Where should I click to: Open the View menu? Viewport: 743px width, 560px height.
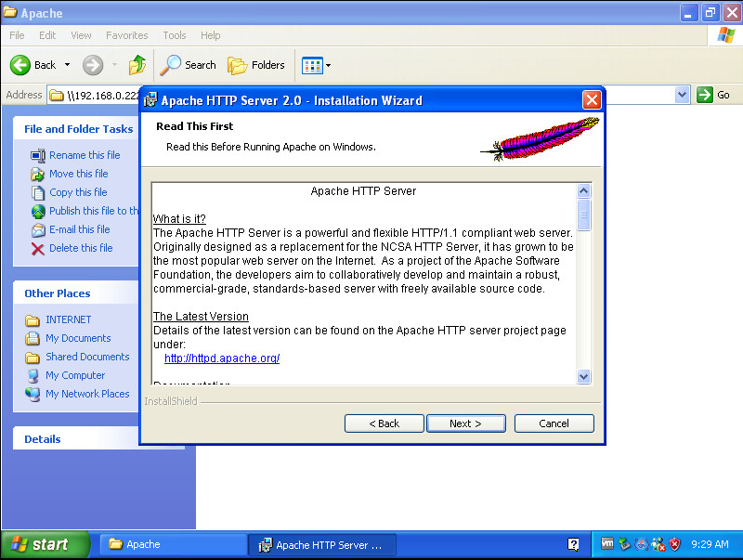[x=81, y=35]
